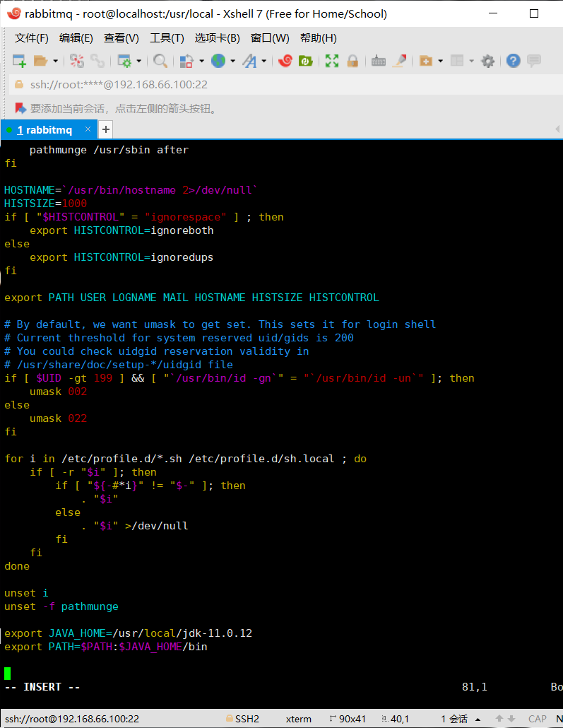The height and width of the screenshot is (728, 563).
Task: Expand the Properties dropdown arrow
Action: [x=138, y=61]
